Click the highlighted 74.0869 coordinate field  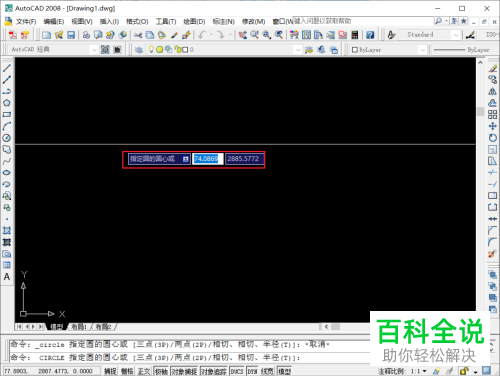pyautogui.click(x=208, y=159)
